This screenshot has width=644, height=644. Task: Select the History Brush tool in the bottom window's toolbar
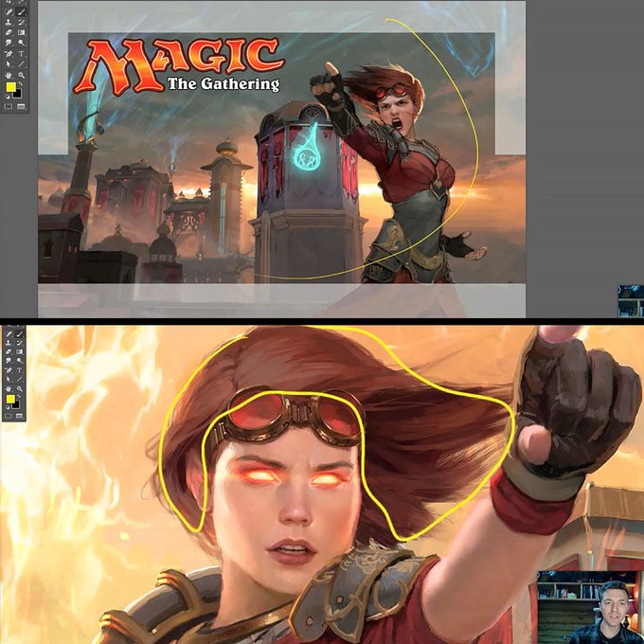[19, 343]
